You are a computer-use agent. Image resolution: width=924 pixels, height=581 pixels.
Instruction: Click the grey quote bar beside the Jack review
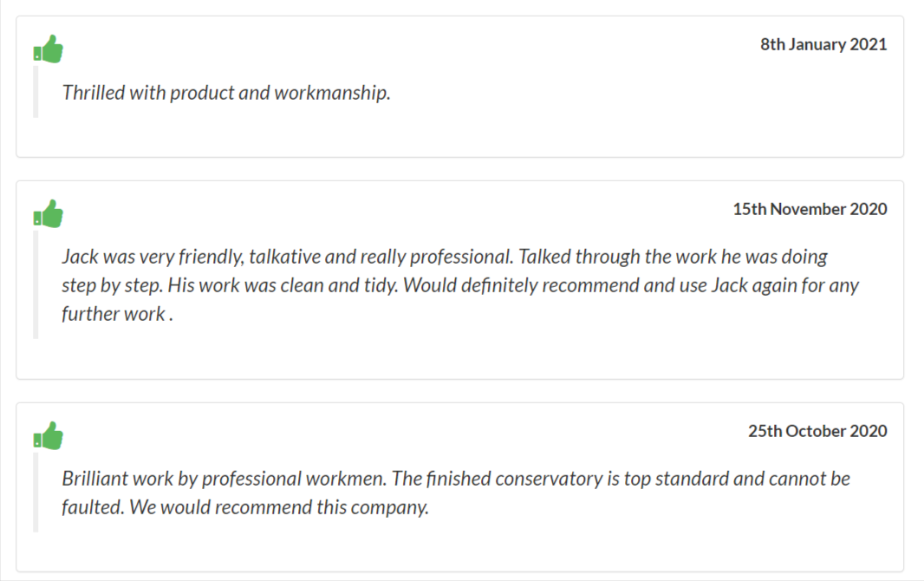pos(36,284)
